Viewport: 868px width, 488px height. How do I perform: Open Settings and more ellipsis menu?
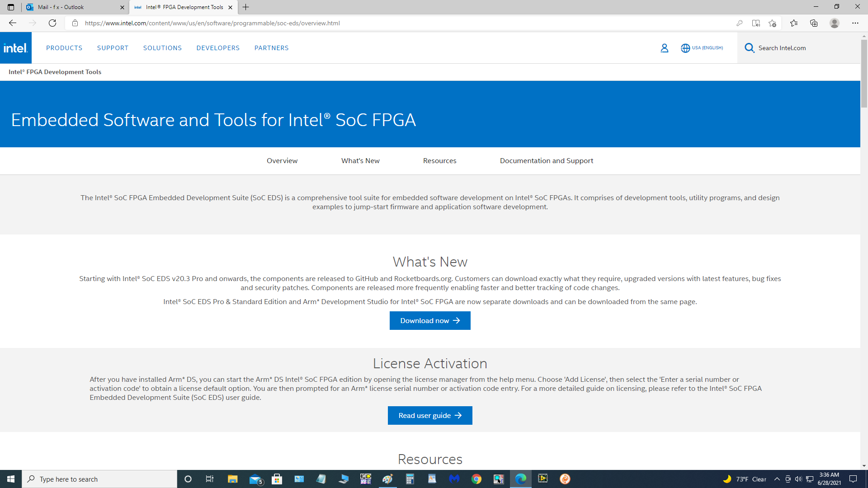[855, 23]
